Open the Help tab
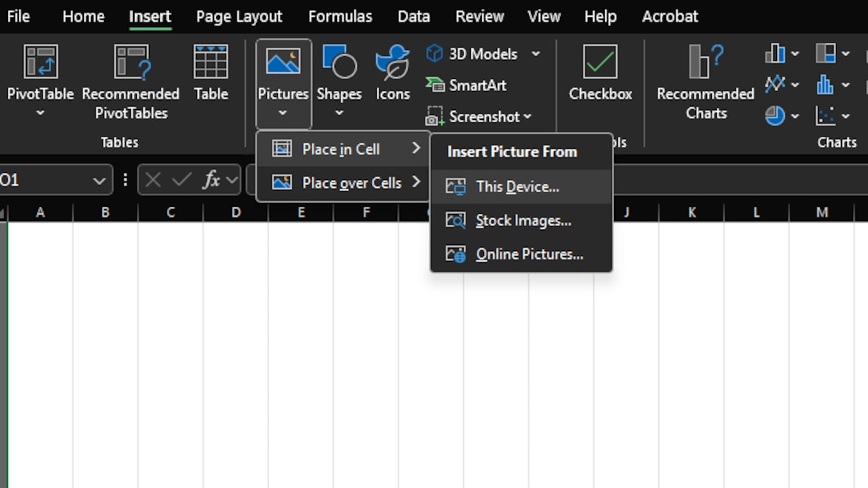 pos(600,16)
